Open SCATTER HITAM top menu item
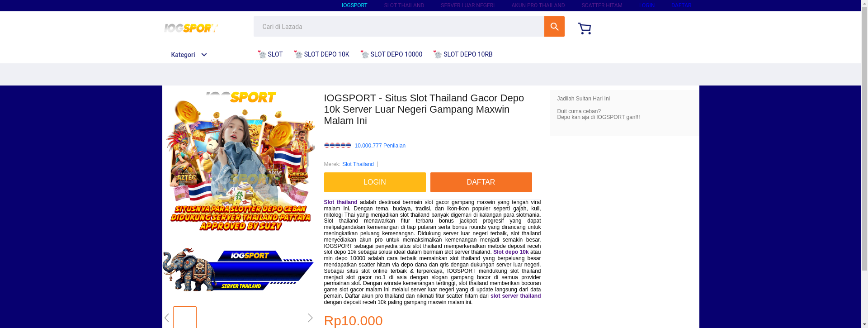 coord(602,5)
